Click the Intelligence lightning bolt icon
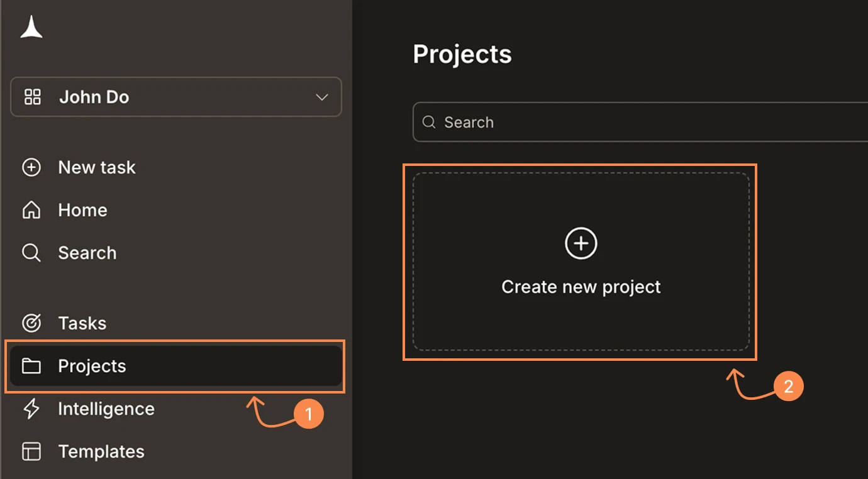 (31, 409)
